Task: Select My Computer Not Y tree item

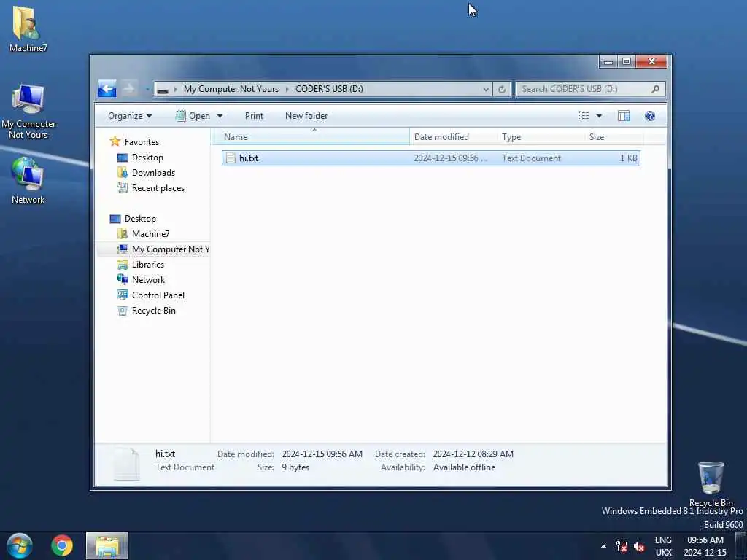Action: (x=170, y=249)
